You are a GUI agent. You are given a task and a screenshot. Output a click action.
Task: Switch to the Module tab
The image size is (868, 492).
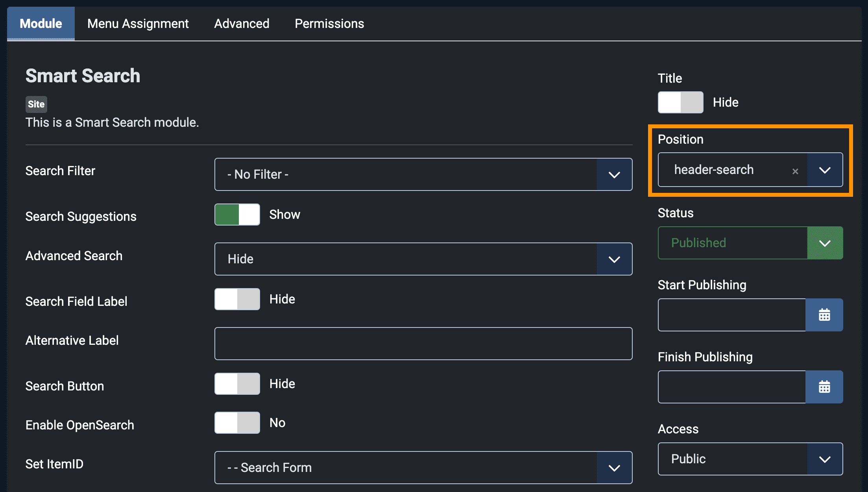point(41,24)
